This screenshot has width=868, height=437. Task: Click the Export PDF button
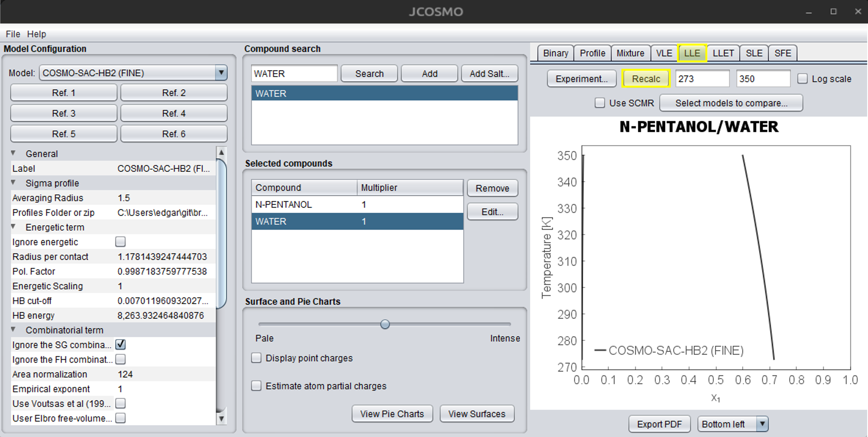click(x=659, y=424)
